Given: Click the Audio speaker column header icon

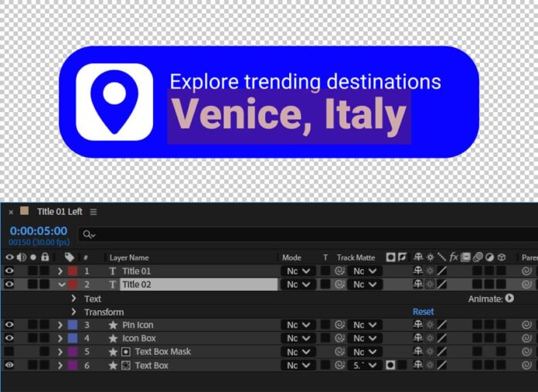Looking at the screenshot, I should coord(22,257).
